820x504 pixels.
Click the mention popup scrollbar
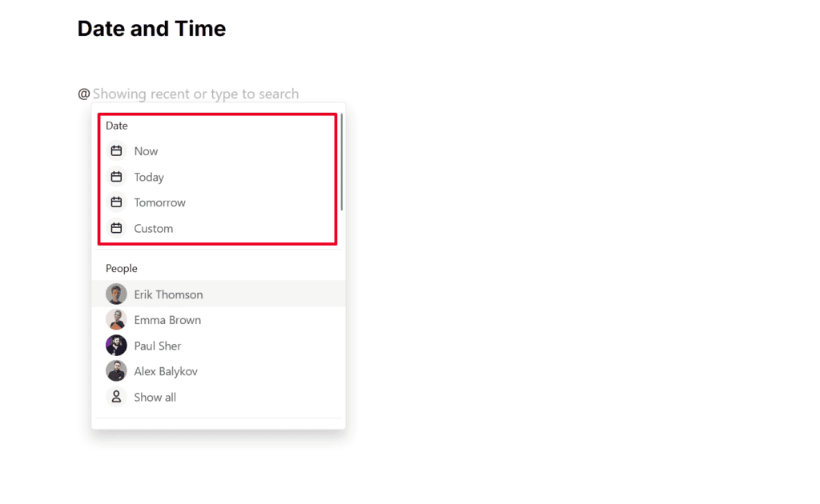point(342,162)
